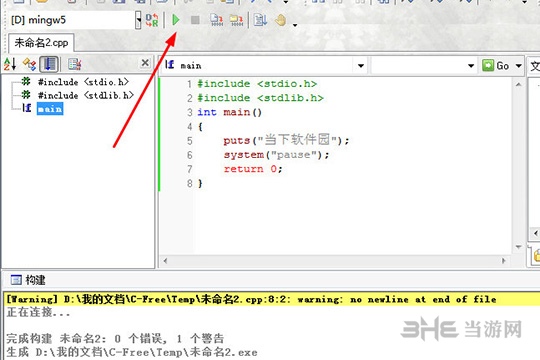The width and height of the screenshot is (540, 360).
Task: Select the yellow [Warning] no newline message
Action: tap(271, 299)
